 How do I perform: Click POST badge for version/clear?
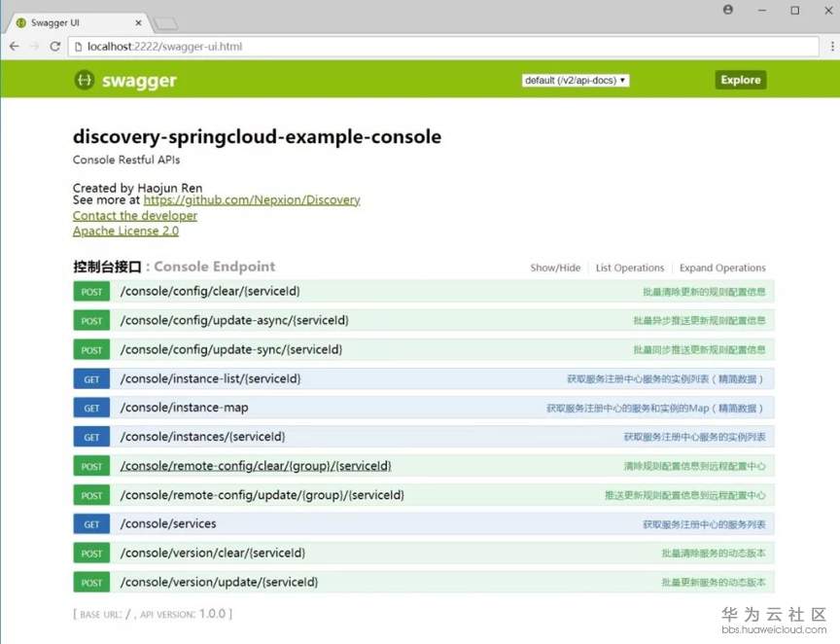pos(91,554)
